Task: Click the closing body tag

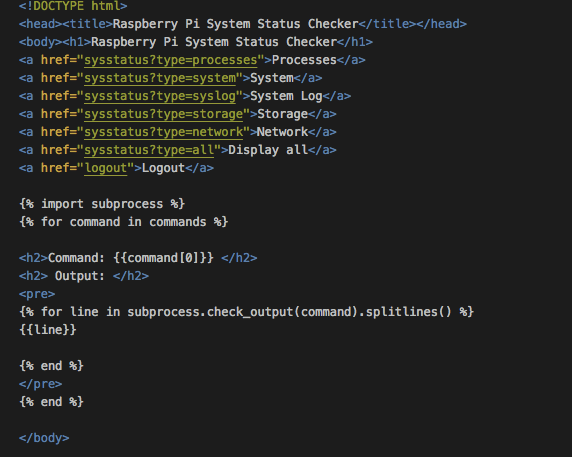Action: pos(44,438)
